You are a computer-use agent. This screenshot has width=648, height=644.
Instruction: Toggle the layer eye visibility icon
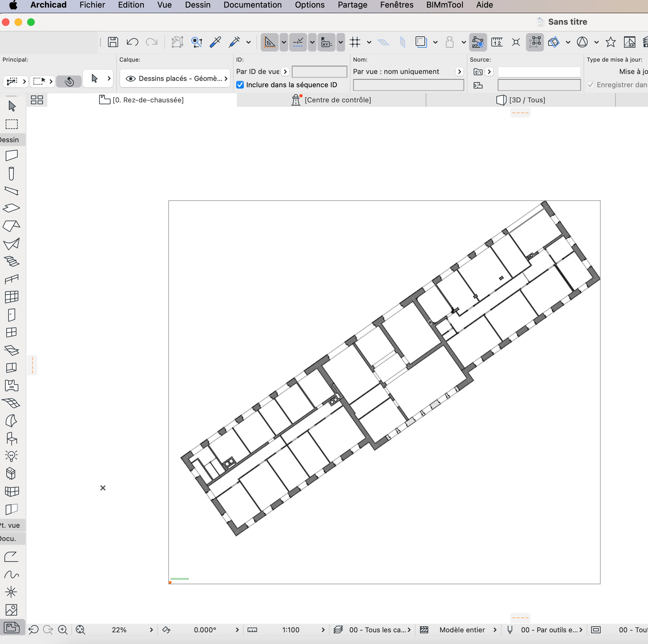tap(130, 79)
